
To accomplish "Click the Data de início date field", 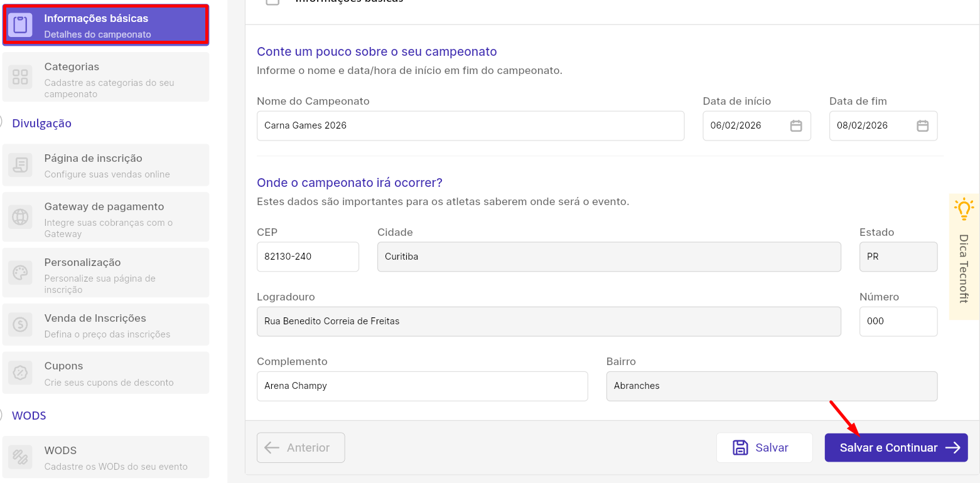I will coord(757,125).
